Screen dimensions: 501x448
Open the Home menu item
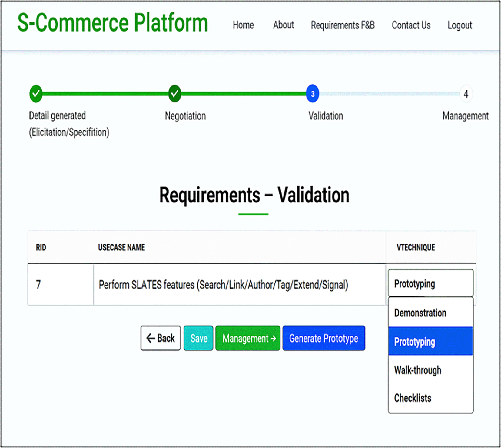[243, 25]
